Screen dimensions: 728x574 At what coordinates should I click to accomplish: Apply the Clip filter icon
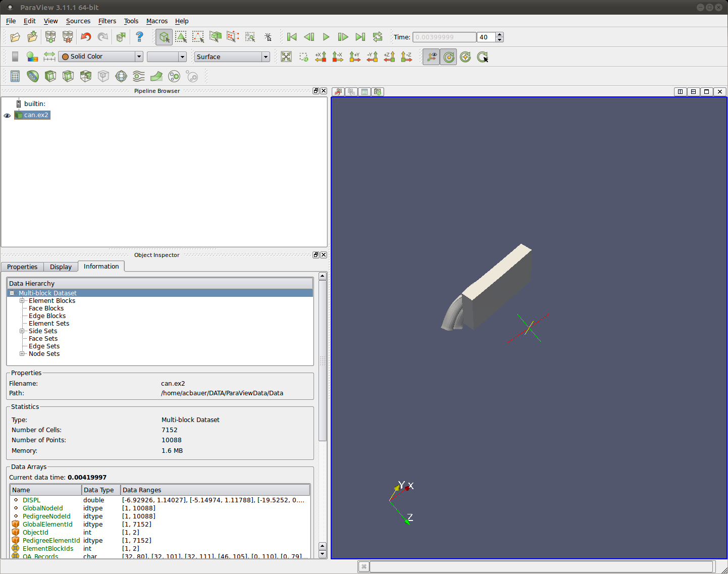(50, 76)
